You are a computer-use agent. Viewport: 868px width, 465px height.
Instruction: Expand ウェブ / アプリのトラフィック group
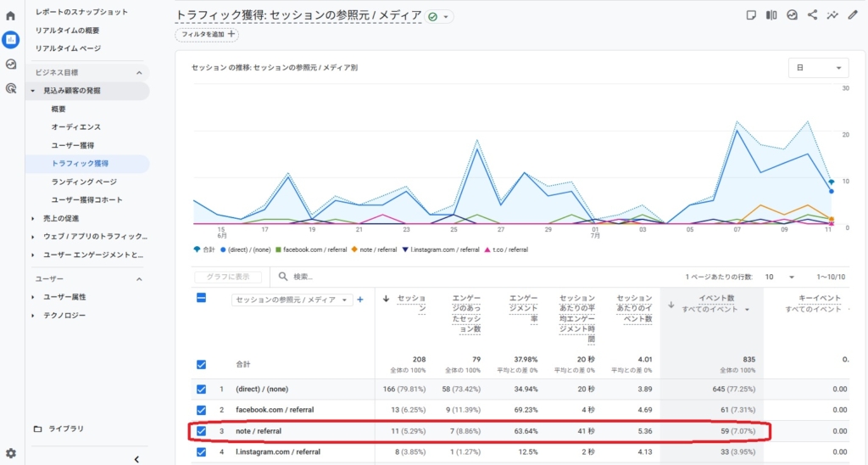point(33,237)
